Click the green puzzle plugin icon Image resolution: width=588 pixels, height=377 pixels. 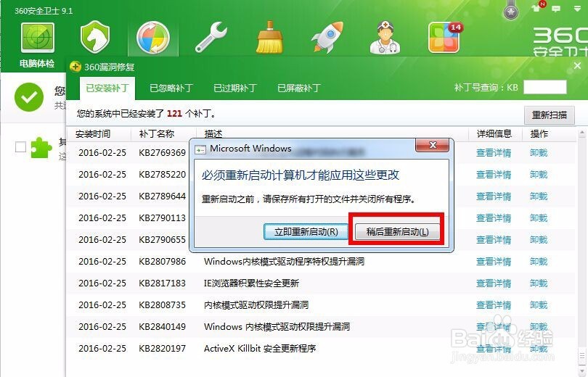coord(41,148)
